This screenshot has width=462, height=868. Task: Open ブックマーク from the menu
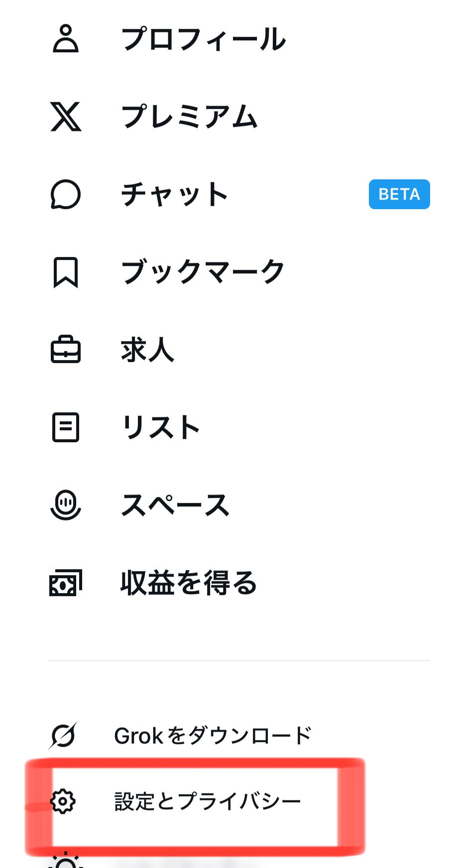pyautogui.click(x=203, y=272)
